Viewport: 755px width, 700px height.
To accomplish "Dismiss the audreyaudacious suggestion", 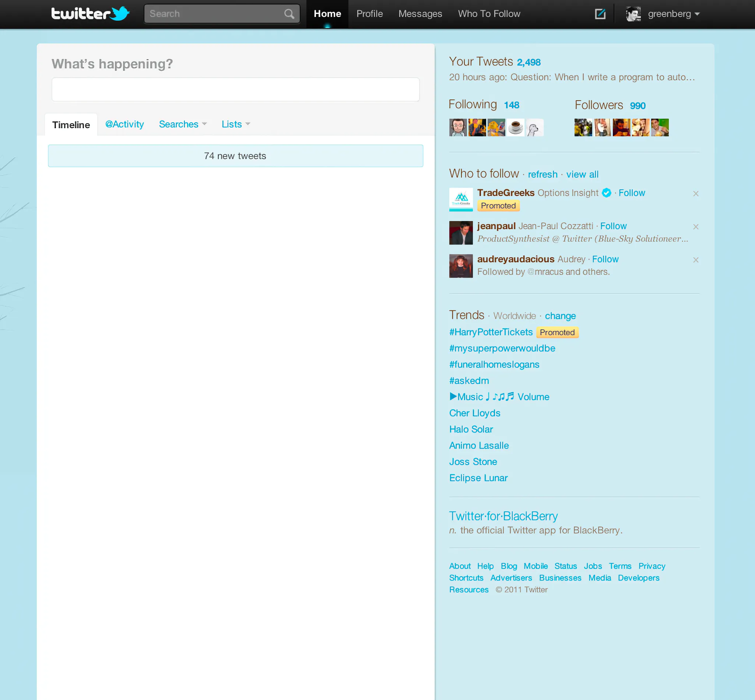I will point(696,260).
